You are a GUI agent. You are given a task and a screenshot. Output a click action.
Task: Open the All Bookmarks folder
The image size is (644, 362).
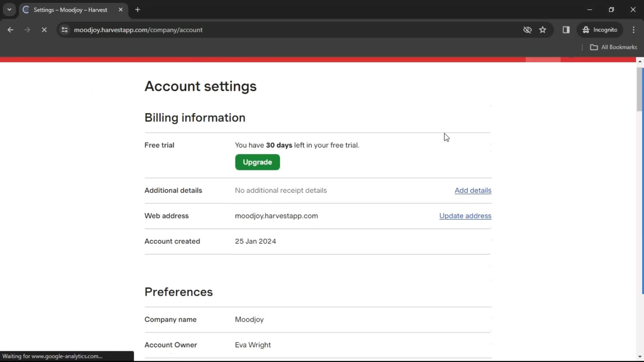(x=613, y=47)
